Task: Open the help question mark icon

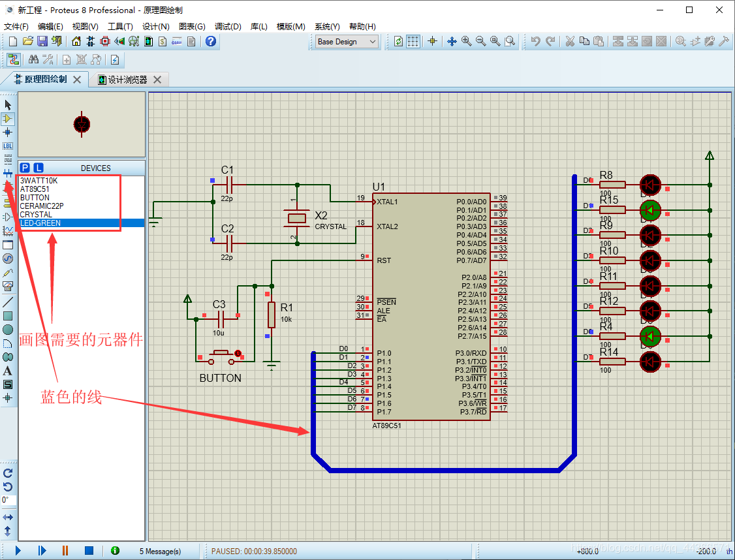Action: pyautogui.click(x=211, y=41)
